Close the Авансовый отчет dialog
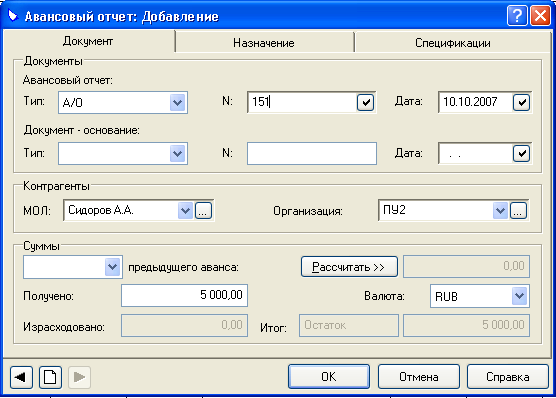556x398 pixels. (x=540, y=16)
